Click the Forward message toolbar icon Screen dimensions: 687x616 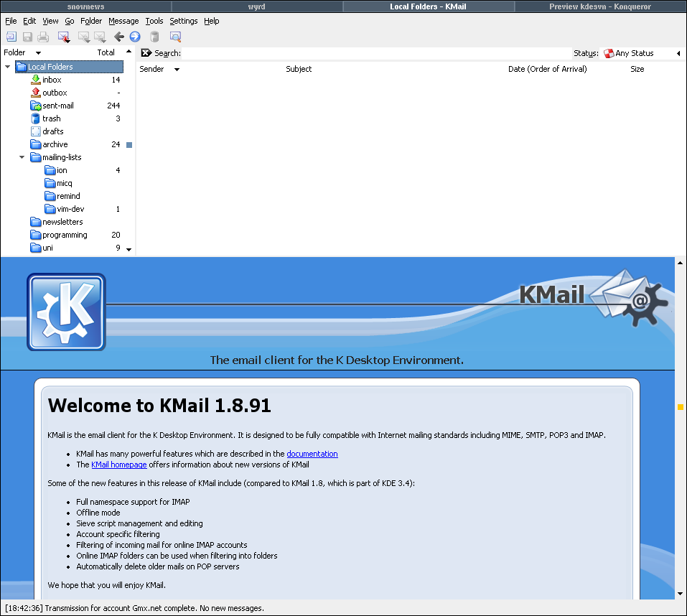tap(101, 37)
